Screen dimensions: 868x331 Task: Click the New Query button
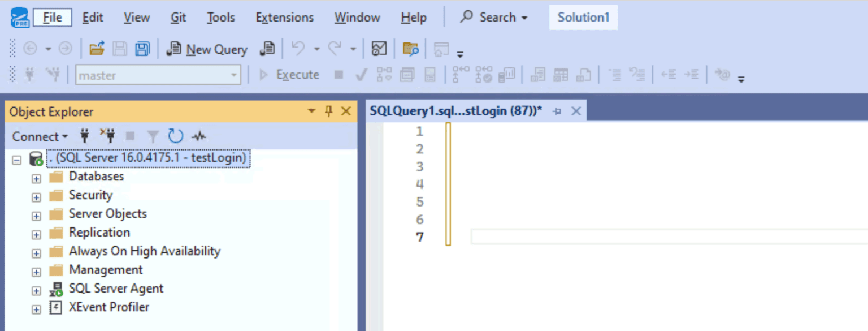[207, 49]
